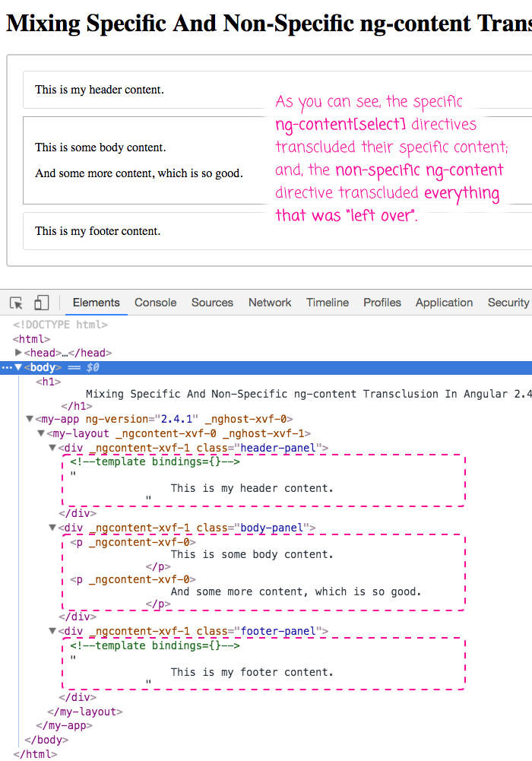Open the Timeline tab

click(x=328, y=303)
